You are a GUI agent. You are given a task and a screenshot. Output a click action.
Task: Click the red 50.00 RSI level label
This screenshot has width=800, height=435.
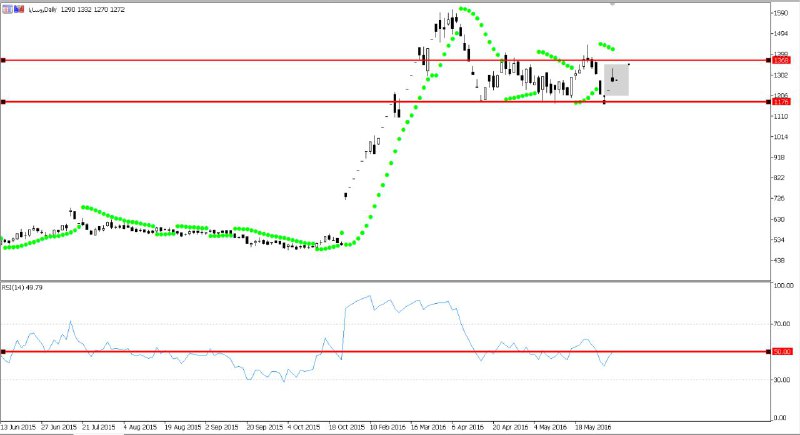782,352
